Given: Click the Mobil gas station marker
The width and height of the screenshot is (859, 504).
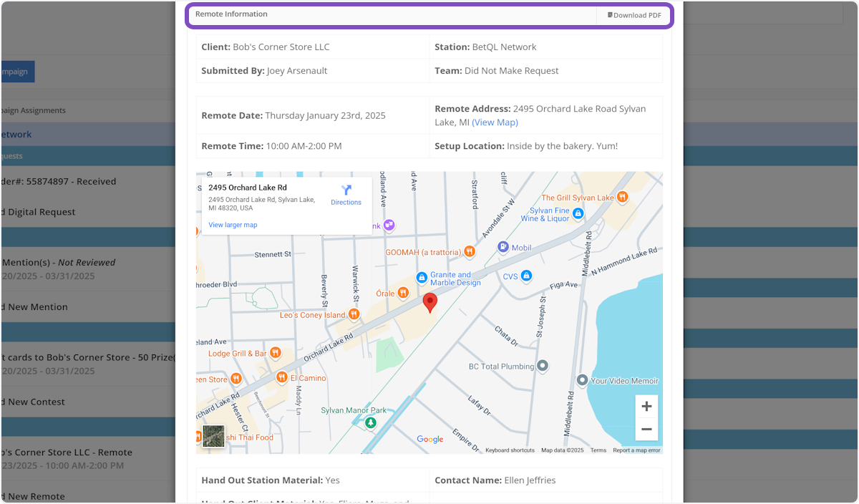Looking at the screenshot, I should tap(503, 248).
